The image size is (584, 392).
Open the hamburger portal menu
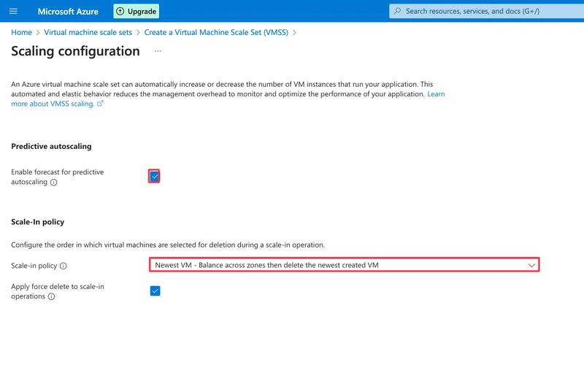13,11
